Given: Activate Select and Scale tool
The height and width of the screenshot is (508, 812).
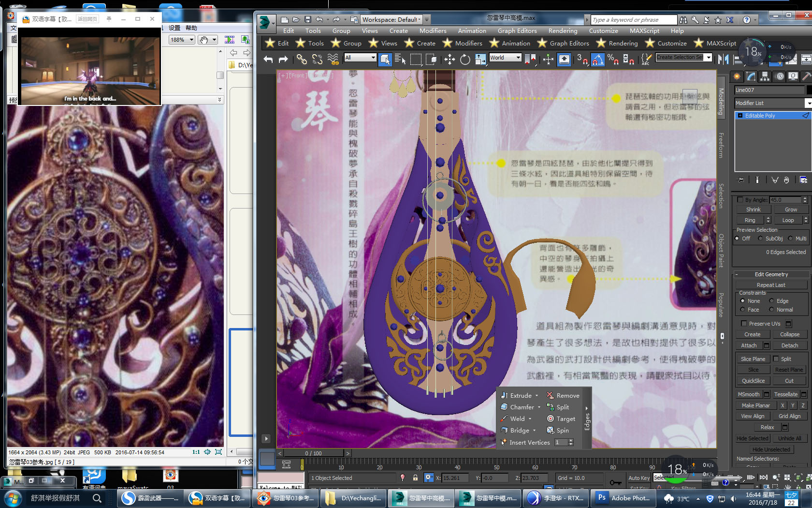Looking at the screenshot, I should tap(480, 59).
